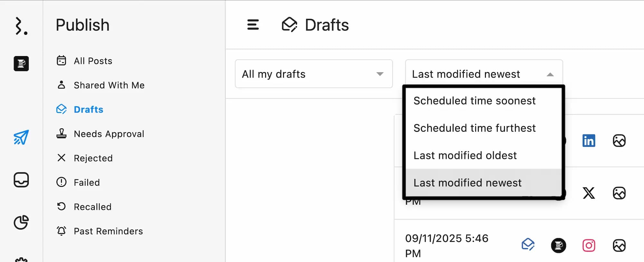Click the hamburger menu icon beside Drafts
644x262 pixels.
coord(253,25)
